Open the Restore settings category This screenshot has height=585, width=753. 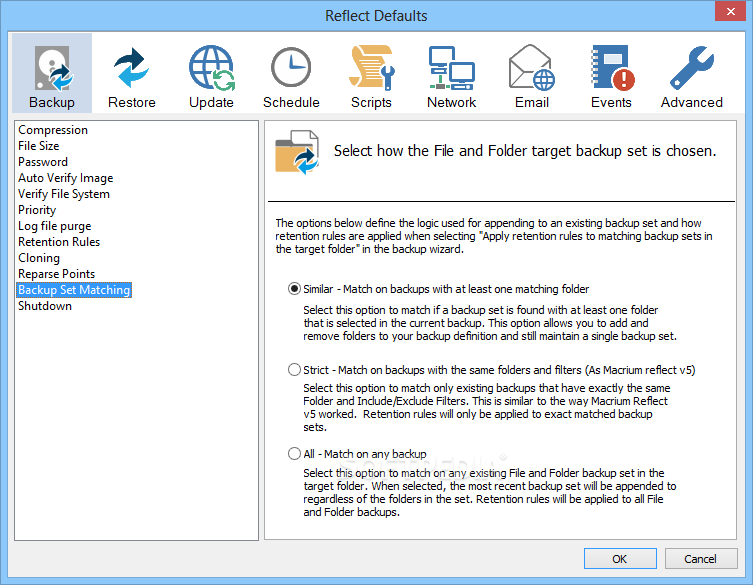click(x=132, y=73)
